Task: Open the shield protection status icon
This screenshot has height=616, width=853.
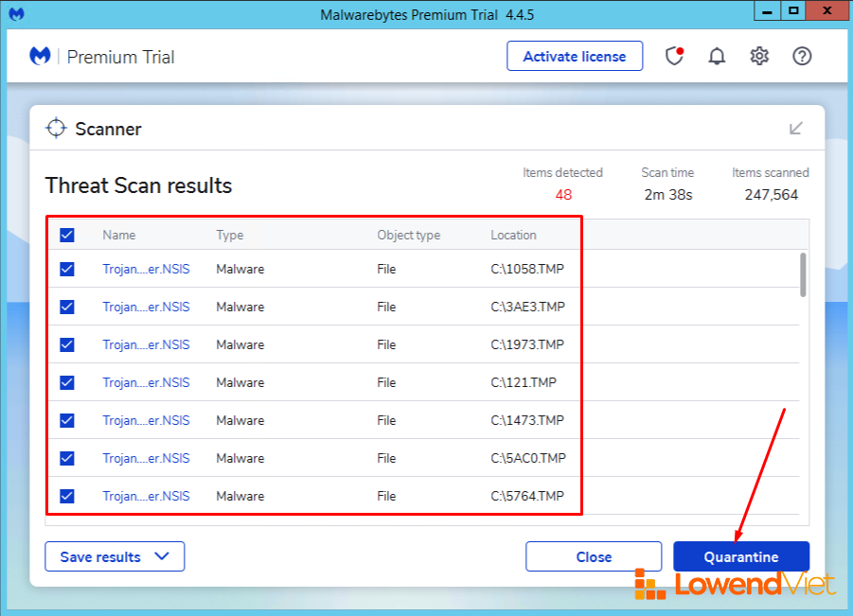Action: (x=674, y=57)
